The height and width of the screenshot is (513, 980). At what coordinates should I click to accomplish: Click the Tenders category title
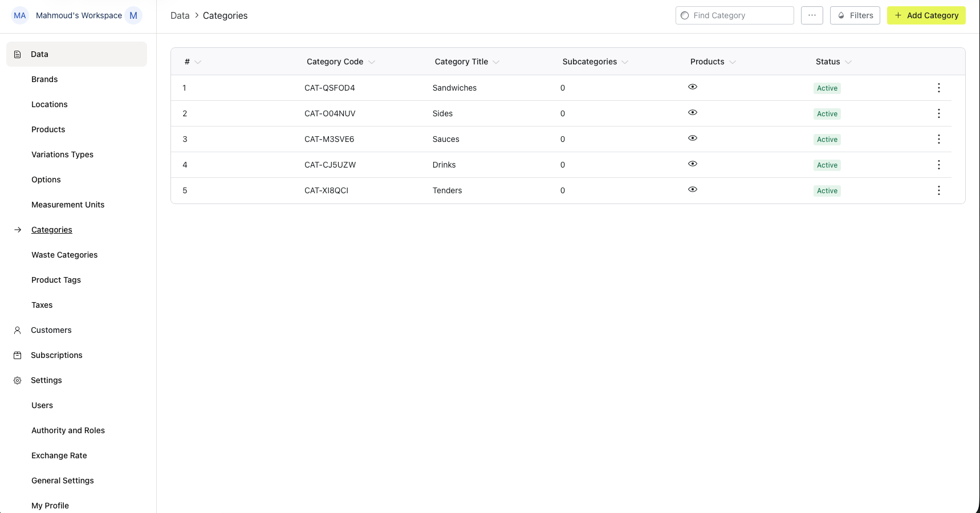447,190
